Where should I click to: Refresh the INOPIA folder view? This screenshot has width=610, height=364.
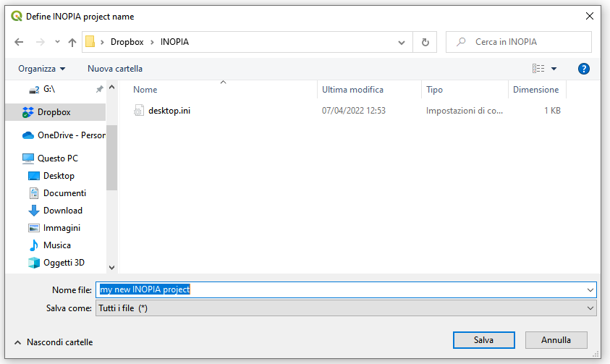pos(425,42)
